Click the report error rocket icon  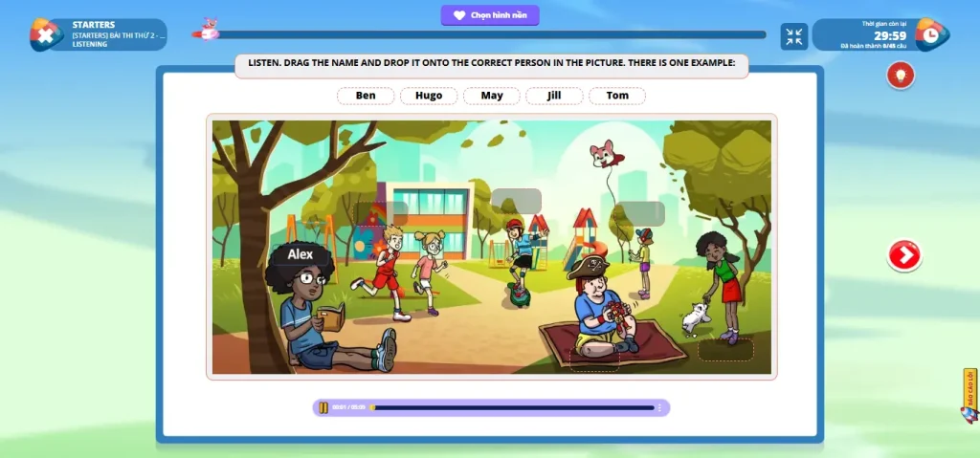pyautogui.click(x=969, y=396)
